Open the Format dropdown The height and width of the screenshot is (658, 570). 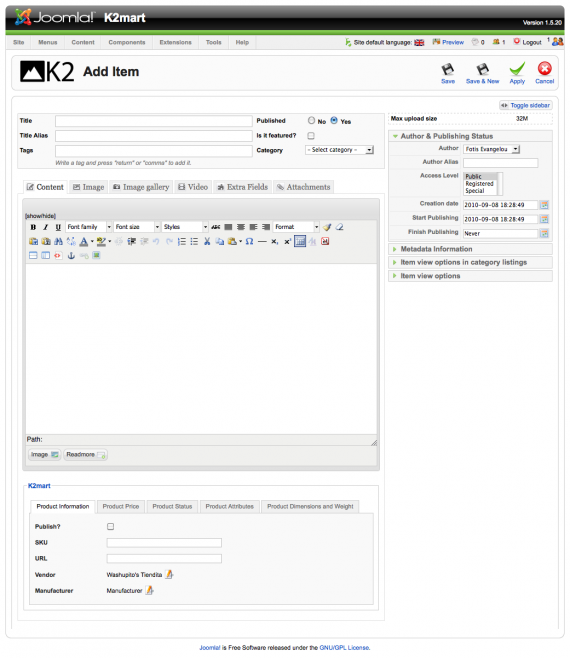tap(296, 227)
